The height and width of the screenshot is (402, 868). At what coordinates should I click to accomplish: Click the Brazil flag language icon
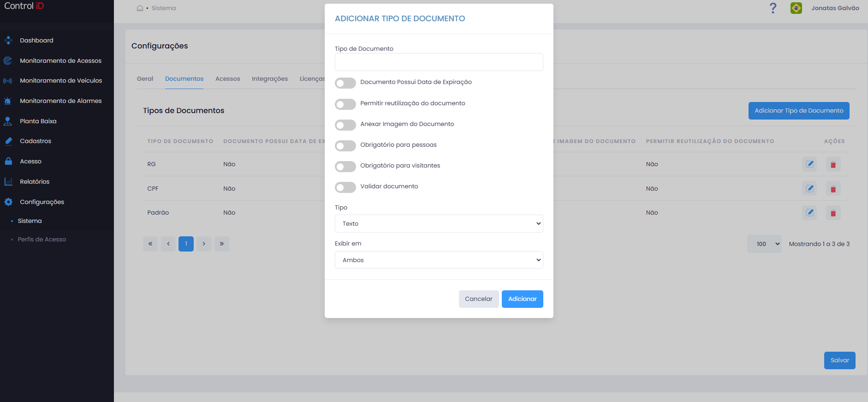[796, 8]
